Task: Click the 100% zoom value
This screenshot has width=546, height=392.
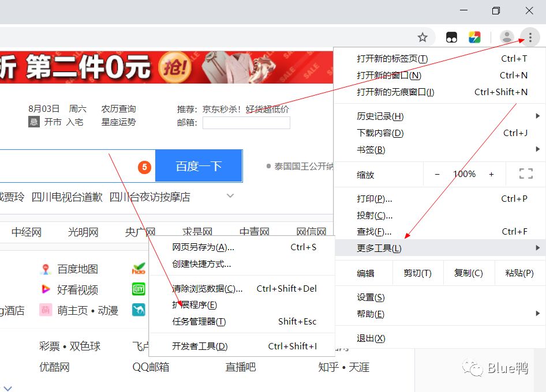Action: (x=464, y=174)
